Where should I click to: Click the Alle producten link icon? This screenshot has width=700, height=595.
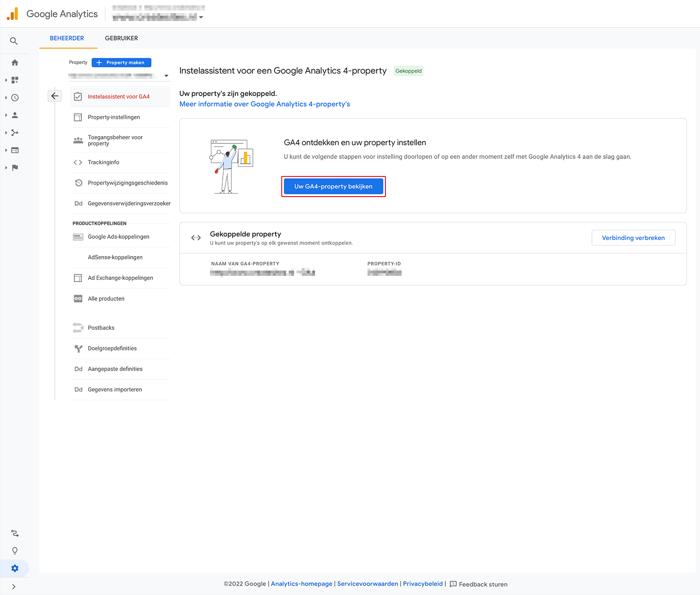coord(78,299)
